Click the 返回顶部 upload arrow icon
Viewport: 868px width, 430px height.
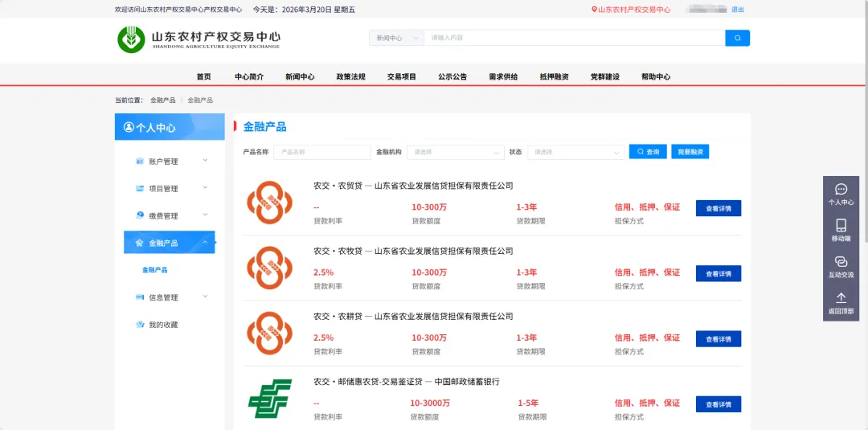pos(841,297)
